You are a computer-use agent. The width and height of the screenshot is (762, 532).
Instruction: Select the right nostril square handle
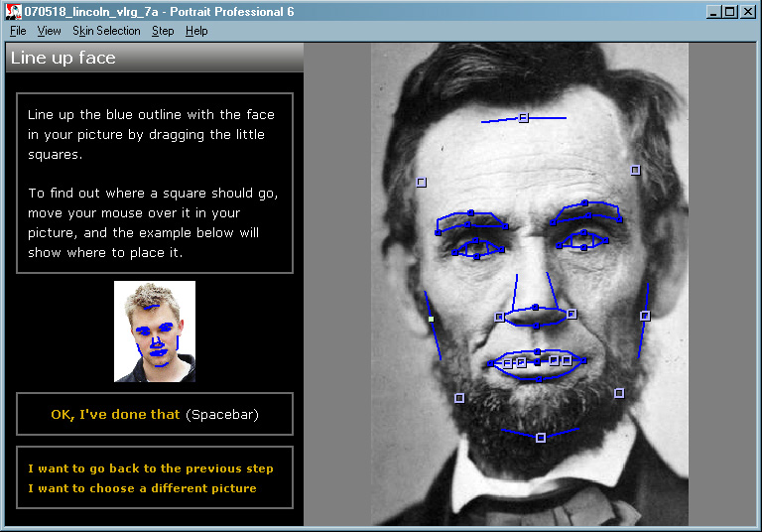[x=571, y=314]
